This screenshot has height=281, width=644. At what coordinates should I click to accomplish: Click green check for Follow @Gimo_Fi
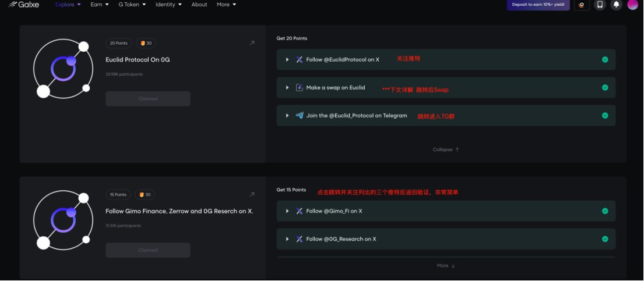coord(605,211)
